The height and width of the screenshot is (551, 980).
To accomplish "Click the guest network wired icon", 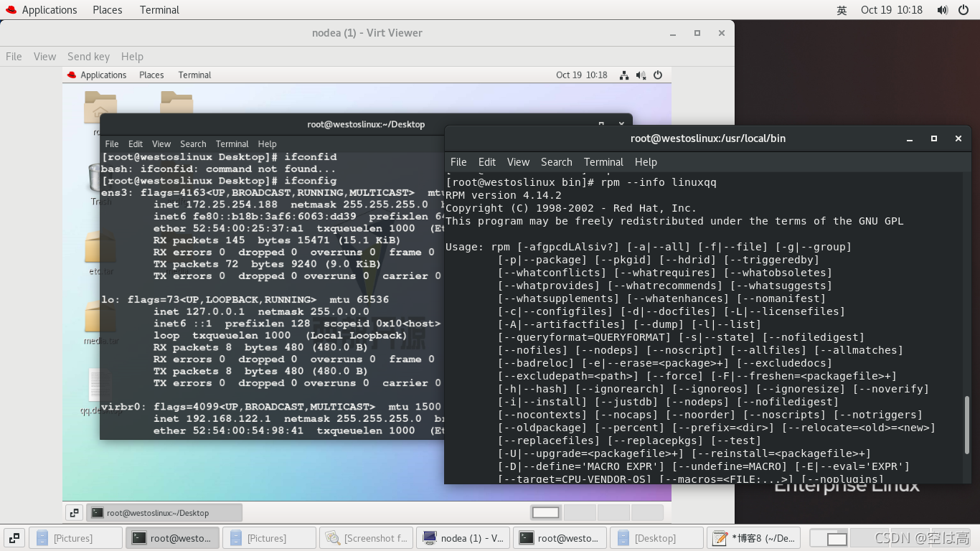I will pyautogui.click(x=624, y=75).
